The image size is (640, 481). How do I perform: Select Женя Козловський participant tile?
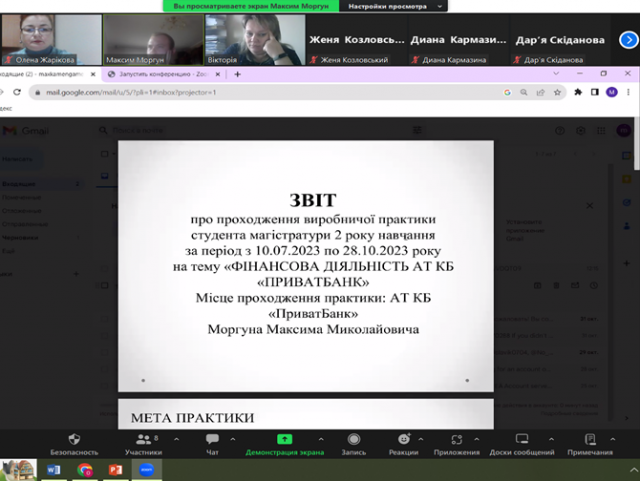(357, 40)
